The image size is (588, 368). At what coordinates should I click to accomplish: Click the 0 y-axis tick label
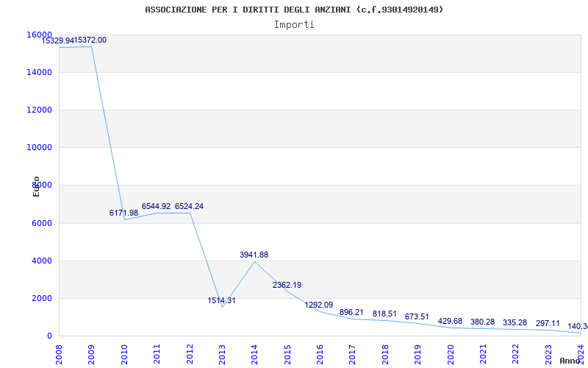click(49, 336)
